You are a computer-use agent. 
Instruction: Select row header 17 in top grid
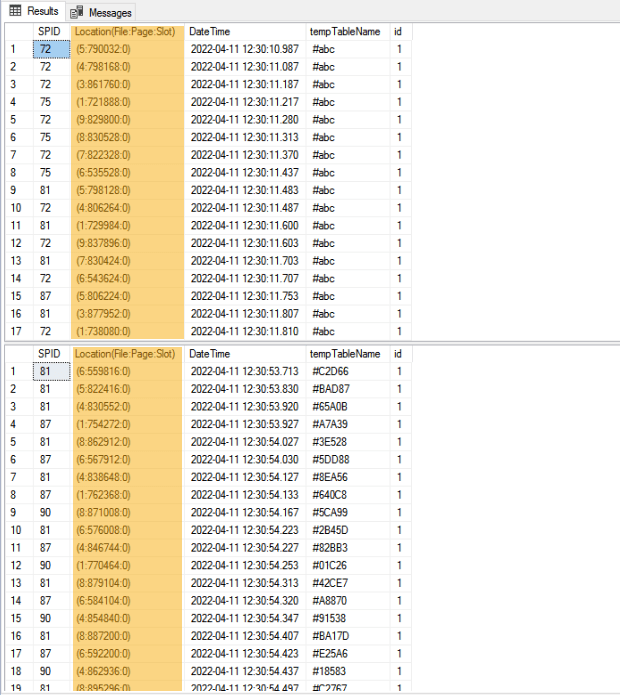point(19,332)
